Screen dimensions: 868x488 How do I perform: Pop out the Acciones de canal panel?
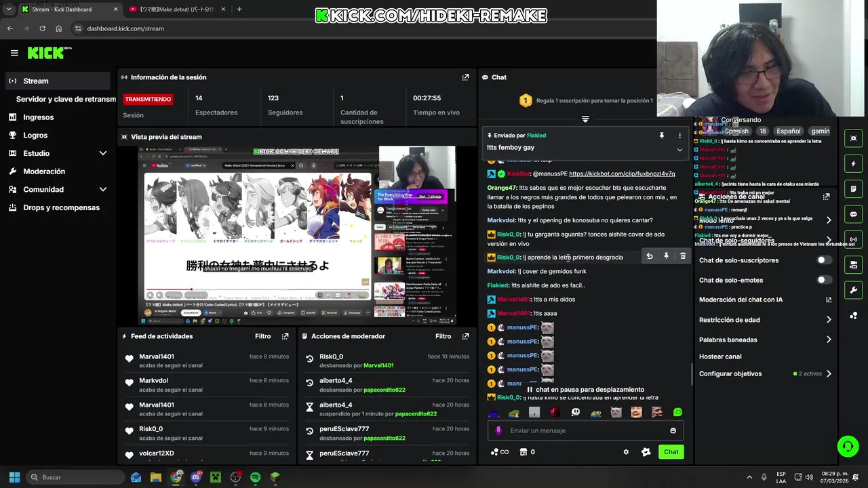[826, 197]
